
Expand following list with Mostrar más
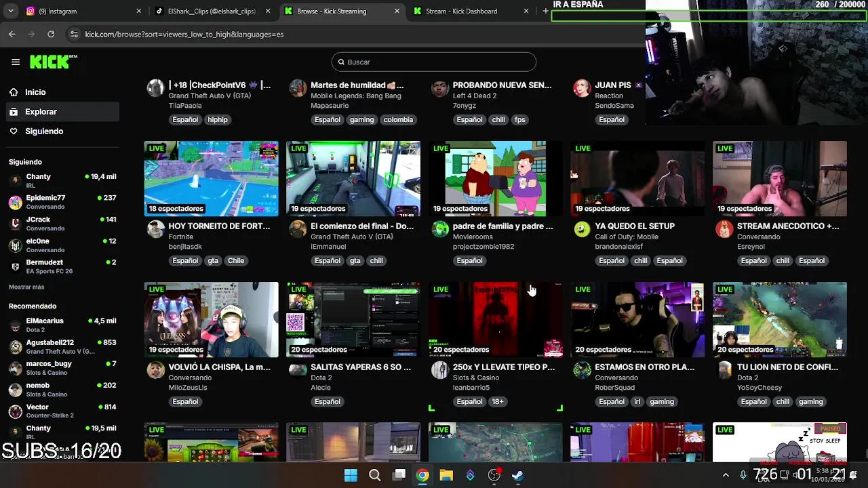(26, 287)
